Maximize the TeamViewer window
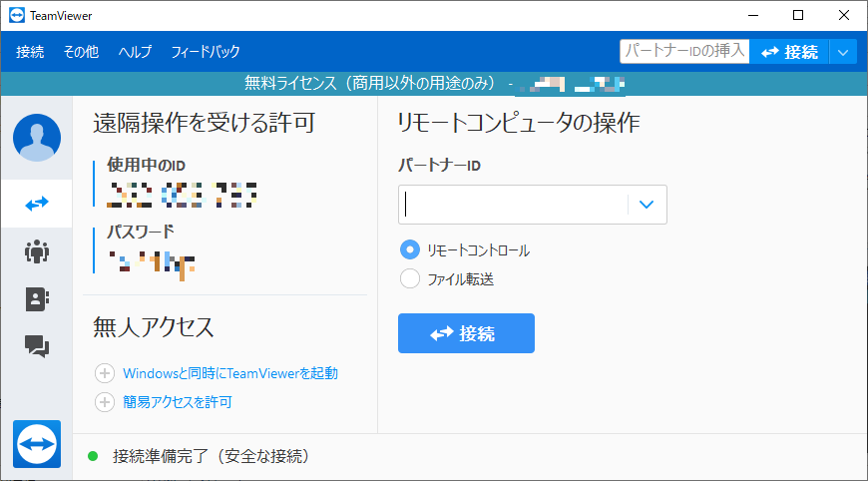This screenshot has width=868, height=481. [798, 16]
